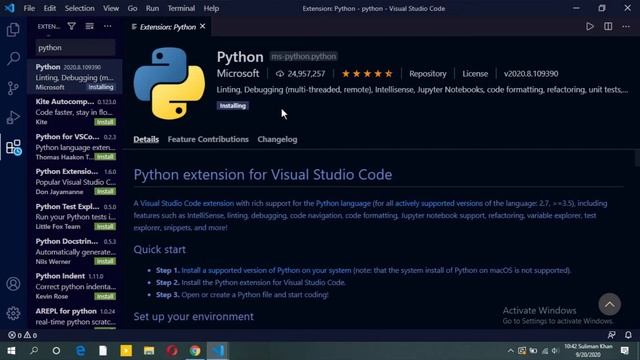
Task: Open the License link
Action: pos(475,74)
